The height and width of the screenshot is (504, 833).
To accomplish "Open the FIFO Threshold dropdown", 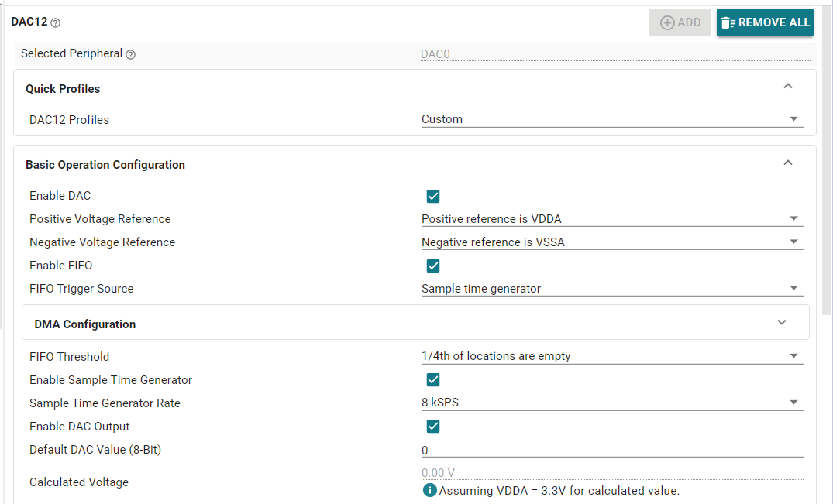I will coord(611,356).
